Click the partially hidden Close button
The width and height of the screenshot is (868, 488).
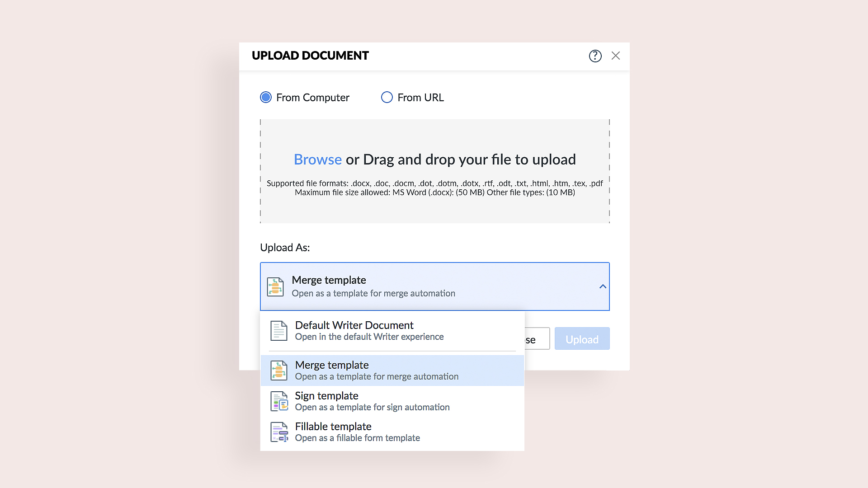pyautogui.click(x=537, y=339)
